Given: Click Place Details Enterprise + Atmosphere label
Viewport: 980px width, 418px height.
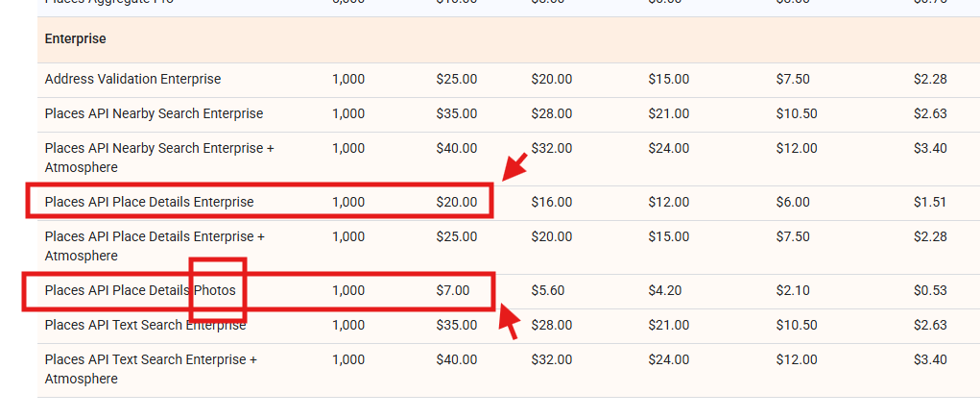Looking at the screenshot, I should click(155, 247).
